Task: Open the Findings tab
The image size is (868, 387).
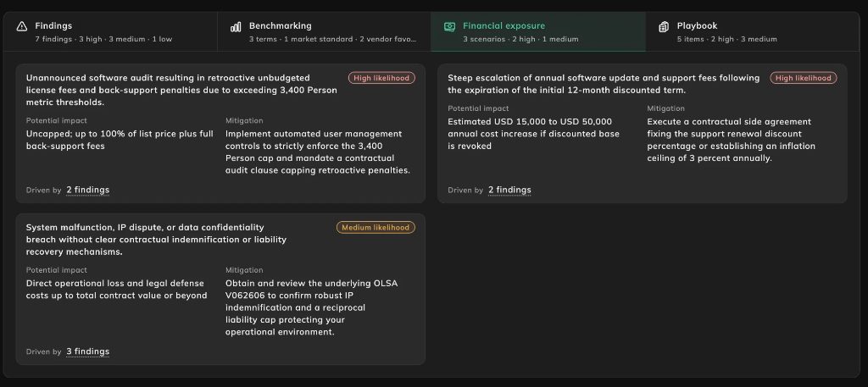Action: point(110,32)
